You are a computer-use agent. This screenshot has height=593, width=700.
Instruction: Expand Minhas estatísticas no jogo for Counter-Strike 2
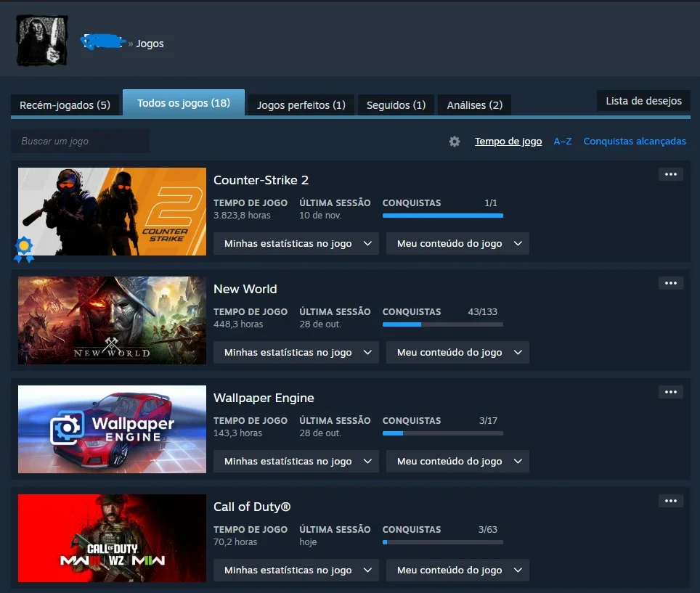point(296,244)
